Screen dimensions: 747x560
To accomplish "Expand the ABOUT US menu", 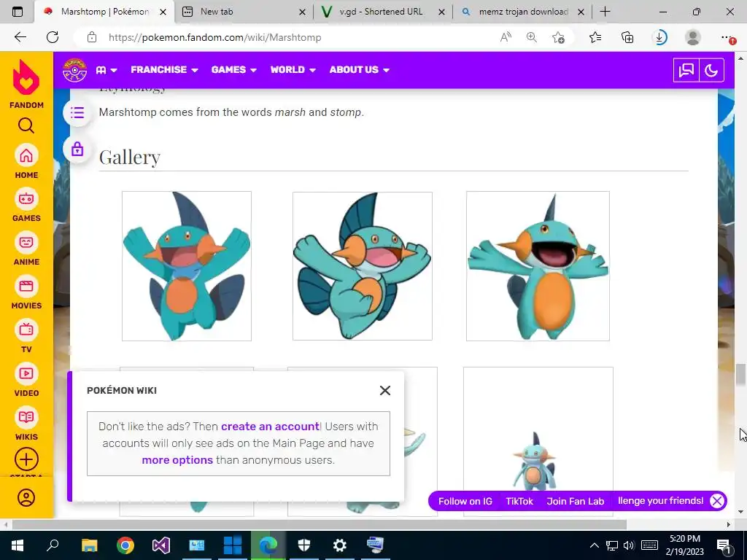I will click(359, 69).
